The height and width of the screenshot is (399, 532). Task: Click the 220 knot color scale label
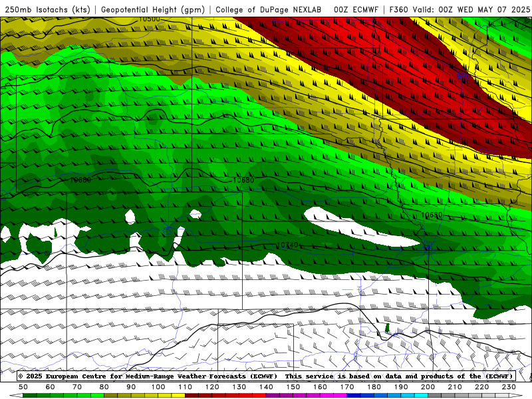click(x=481, y=387)
